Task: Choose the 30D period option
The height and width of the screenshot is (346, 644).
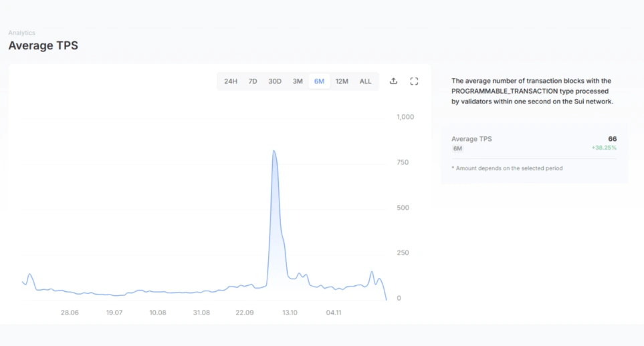Action: pyautogui.click(x=275, y=81)
